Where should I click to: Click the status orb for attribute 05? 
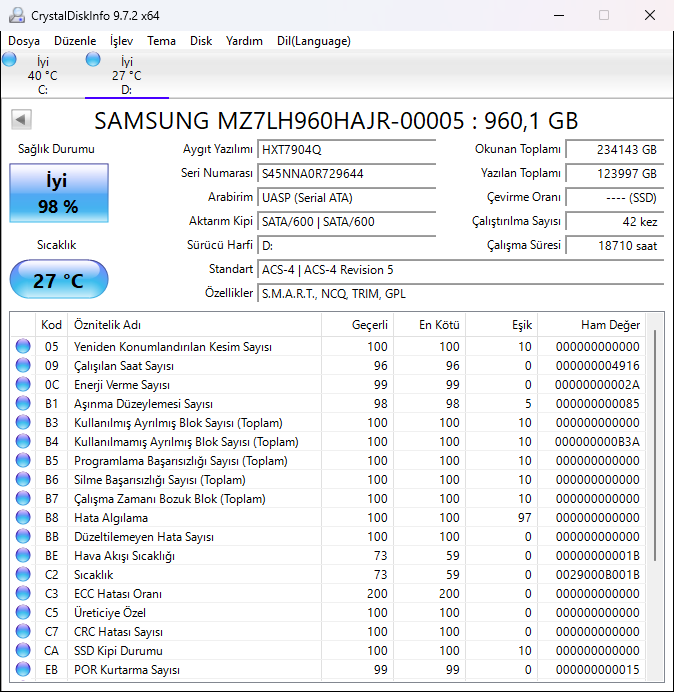click(23, 347)
